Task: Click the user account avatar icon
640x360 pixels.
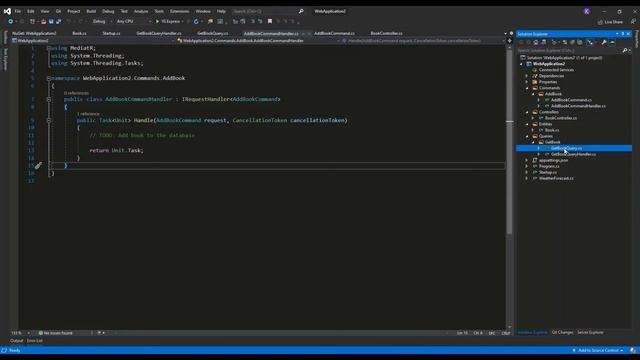Action: click(x=587, y=11)
